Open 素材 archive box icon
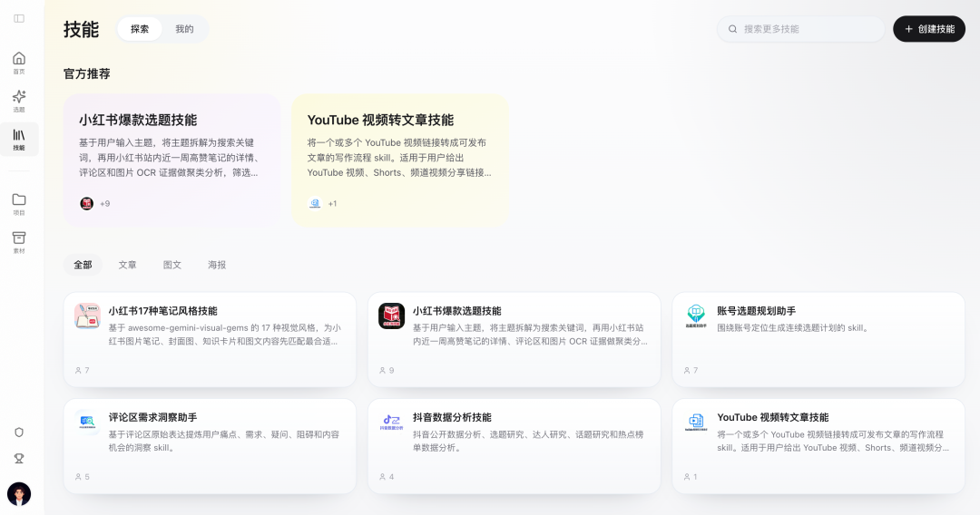 (x=19, y=238)
